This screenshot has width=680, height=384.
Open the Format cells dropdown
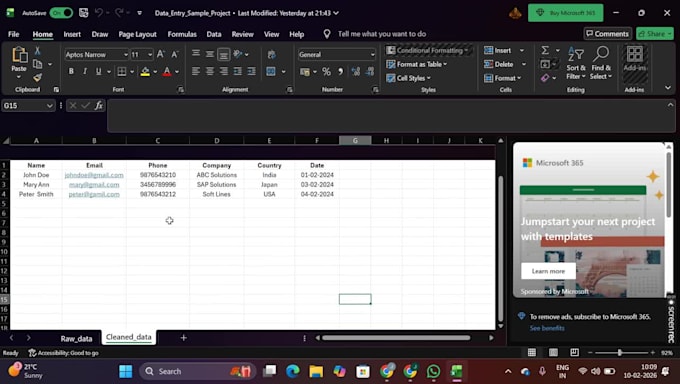pos(503,78)
